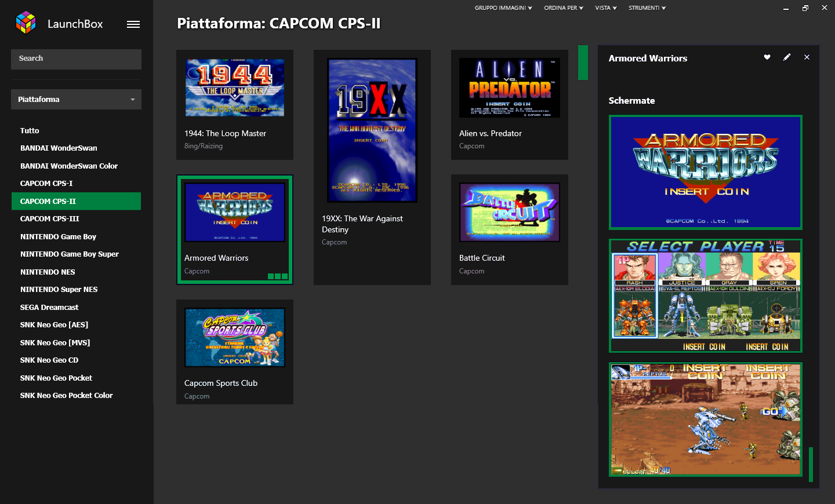The width and height of the screenshot is (835, 504).
Task: Open the GRUPPO IMMAGINI menu
Action: (x=503, y=8)
